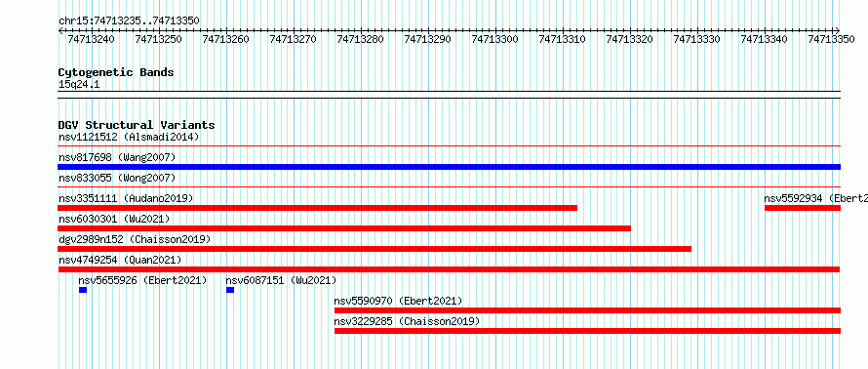Click ruler position 74713340

(765, 39)
